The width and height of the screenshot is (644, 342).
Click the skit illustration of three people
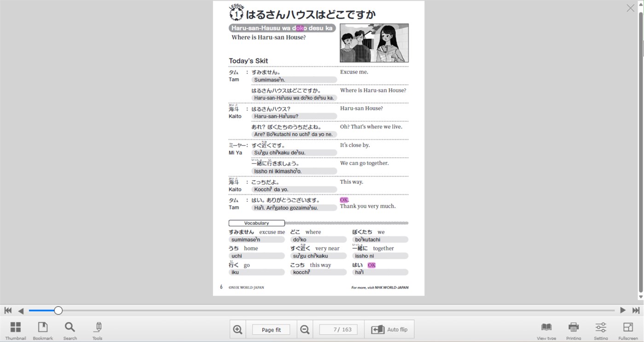[x=374, y=43]
